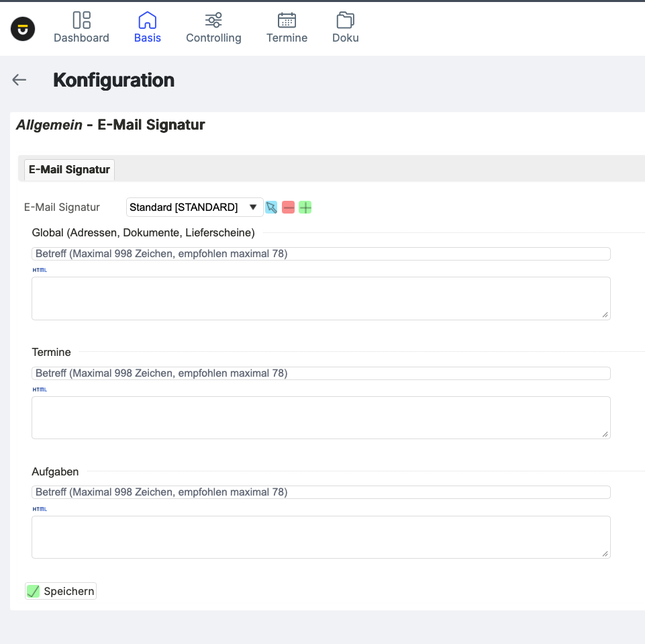Open the Standard [STANDARD] signature dropdown
Image resolution: width=645 pixels, height=644 pixels.
pyautogui.click(x=195, y=208)
